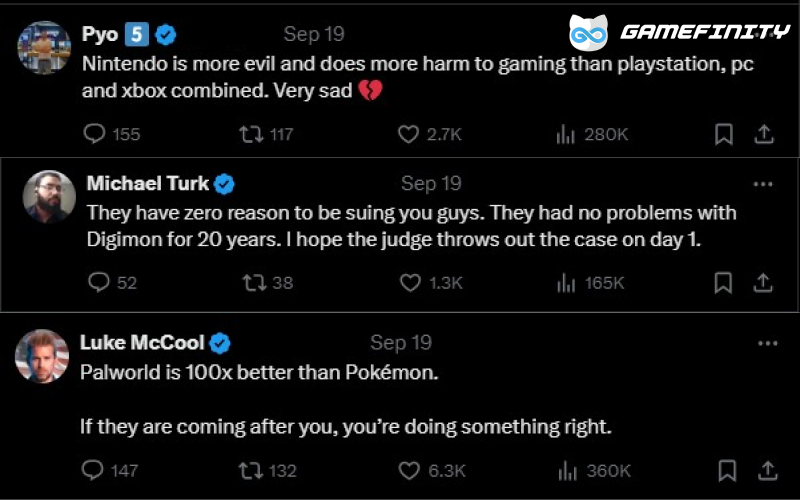Like Michael Turk's Digimon tweet
This screenshot has width=800, height=500.
coord(410,283)
